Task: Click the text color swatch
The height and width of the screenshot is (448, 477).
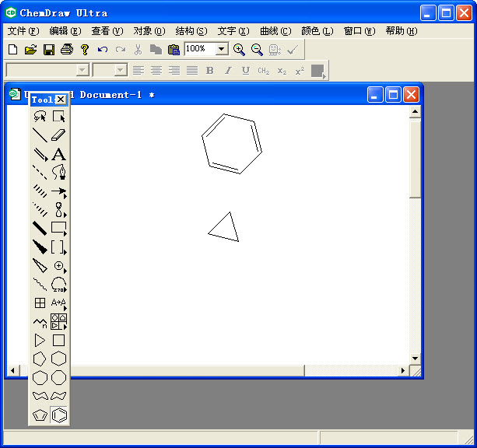Action: click(x=317, y=71)
